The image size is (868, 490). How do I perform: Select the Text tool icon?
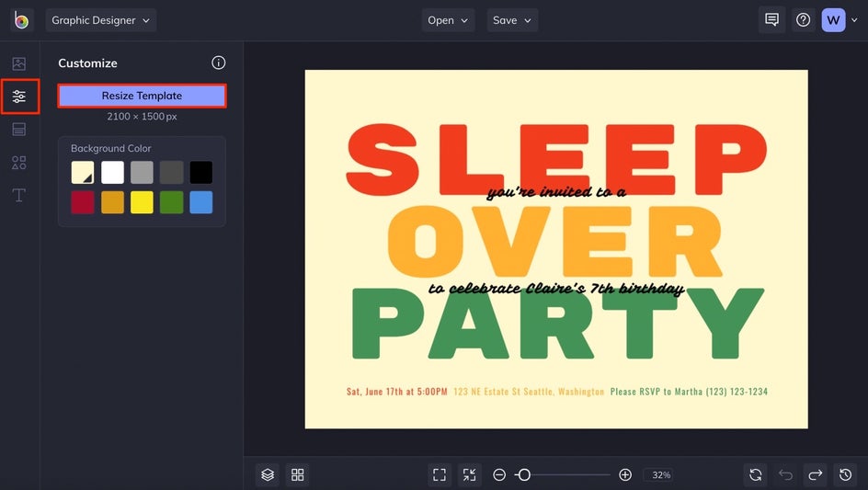[19, 196]
